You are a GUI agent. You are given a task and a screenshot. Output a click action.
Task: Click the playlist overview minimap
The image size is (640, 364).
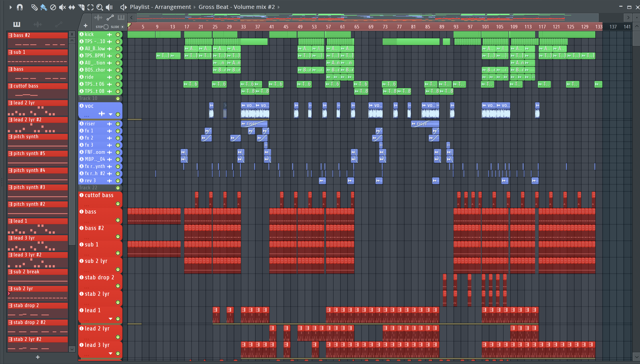[x=367, y=18]
